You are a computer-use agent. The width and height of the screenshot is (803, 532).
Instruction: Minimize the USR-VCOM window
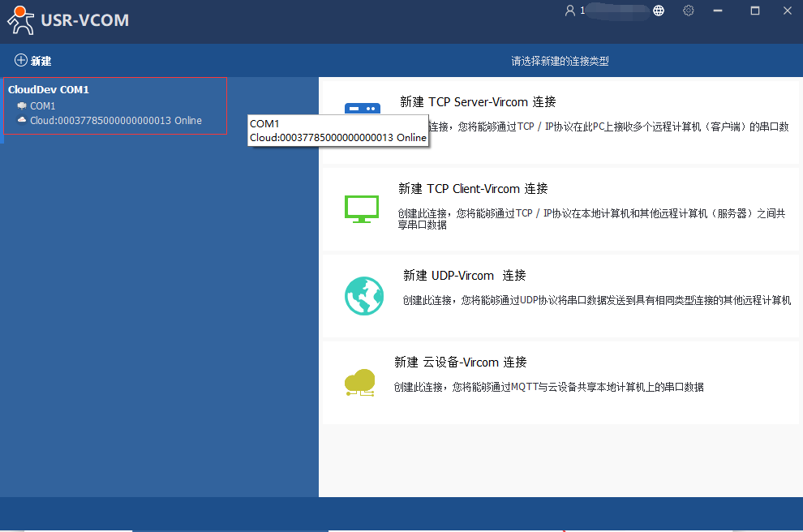point(718,11)
